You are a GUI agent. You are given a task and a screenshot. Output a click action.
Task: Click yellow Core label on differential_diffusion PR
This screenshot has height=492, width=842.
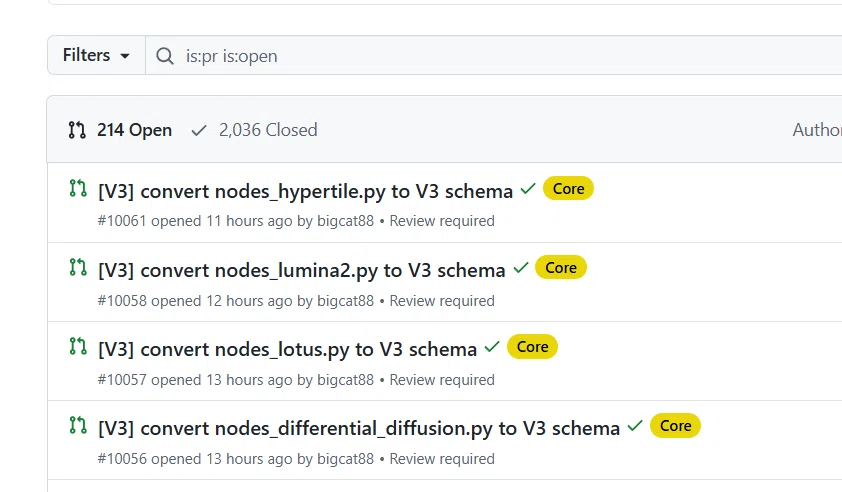(x=675, y=425)
